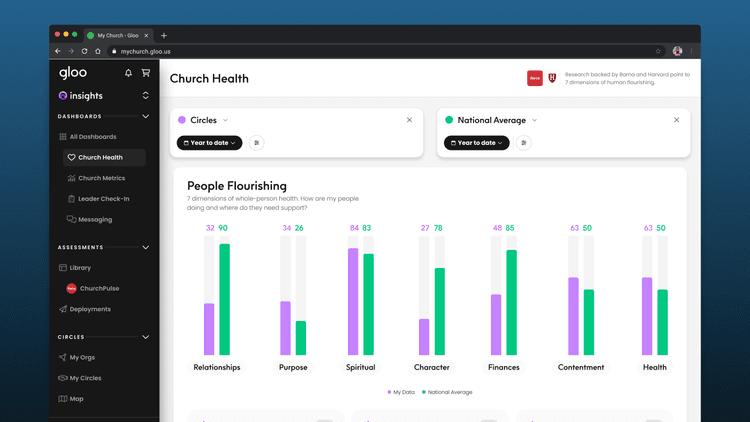Collapse the Dashboards section
This screenshot has width=750, height=422.
point(146,116)
